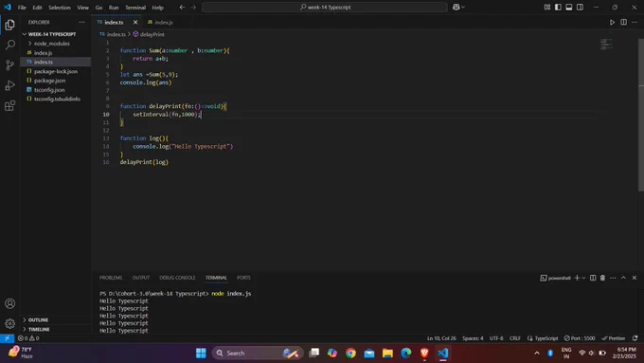Collapse WEEK-14 TYPESCRIPT folder section
Screen dimensions: 644x363
tap(52, 34)
